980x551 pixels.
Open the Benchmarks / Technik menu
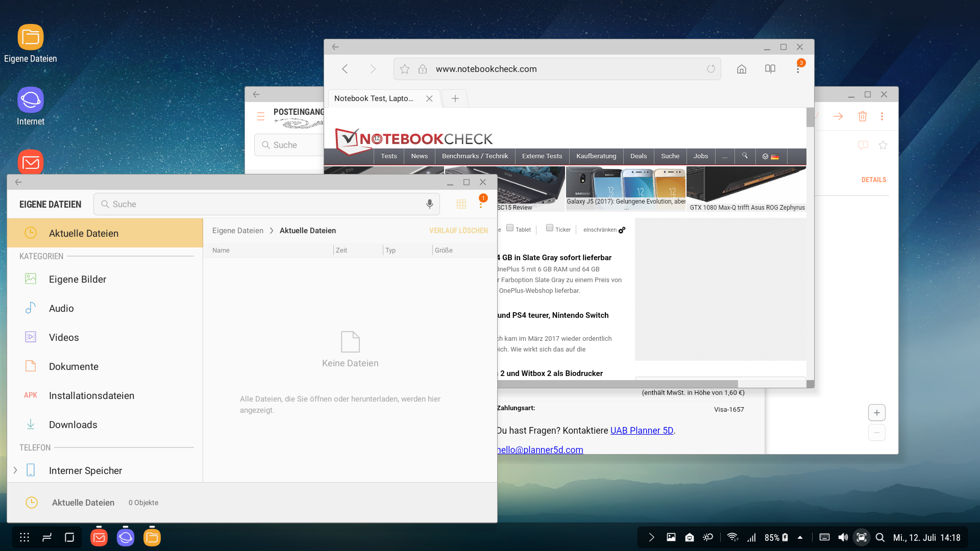click(x=475, y=156)
